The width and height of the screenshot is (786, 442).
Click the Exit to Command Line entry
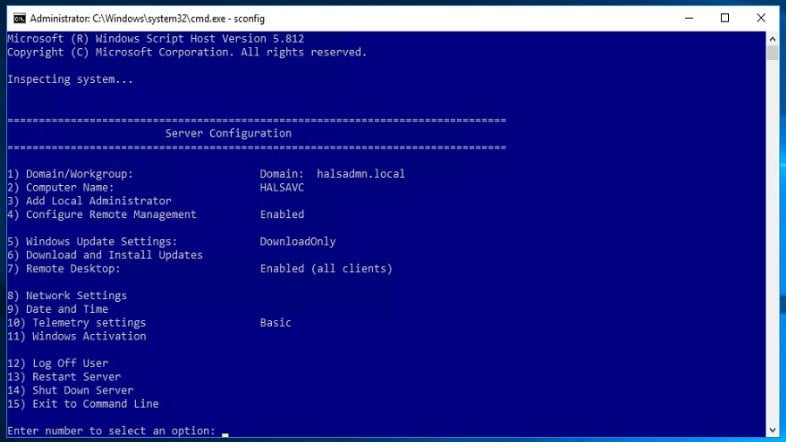point(83,404)
